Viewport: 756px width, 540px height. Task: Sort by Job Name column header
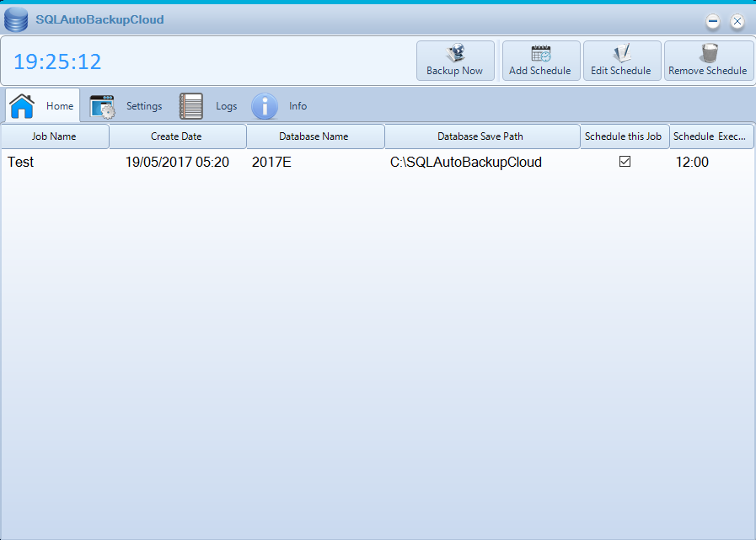pyautogui.click(x=55, y=136)
